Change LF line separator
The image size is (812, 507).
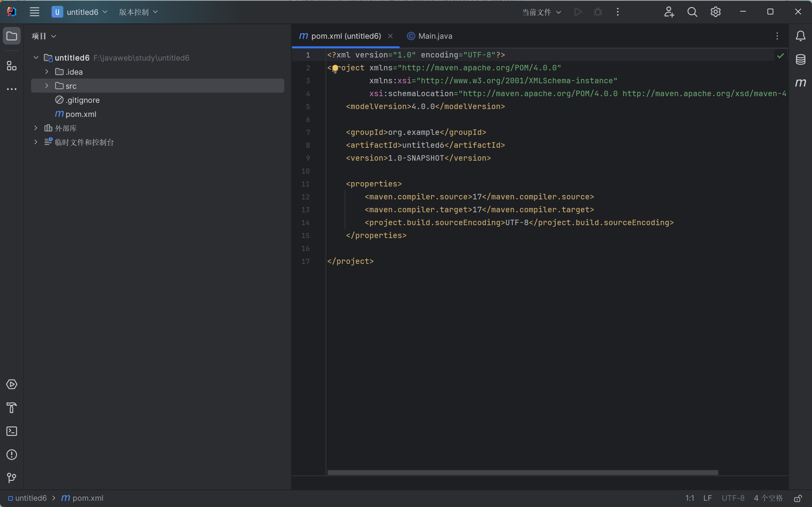(x=707, y=498)
